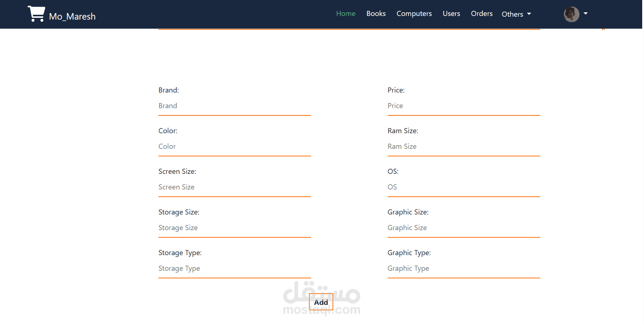644x323 pixels.
Task: Select the Color input field
Action: pos(234,147)
